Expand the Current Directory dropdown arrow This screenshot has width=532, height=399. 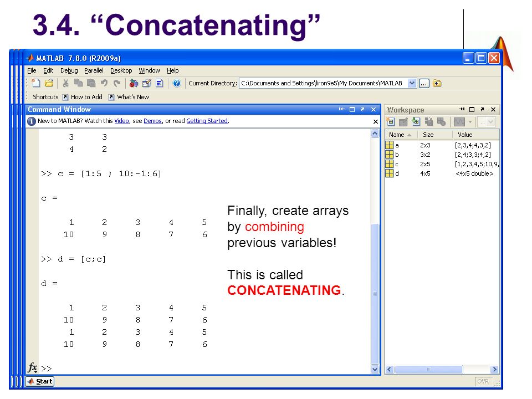point(412,83)
